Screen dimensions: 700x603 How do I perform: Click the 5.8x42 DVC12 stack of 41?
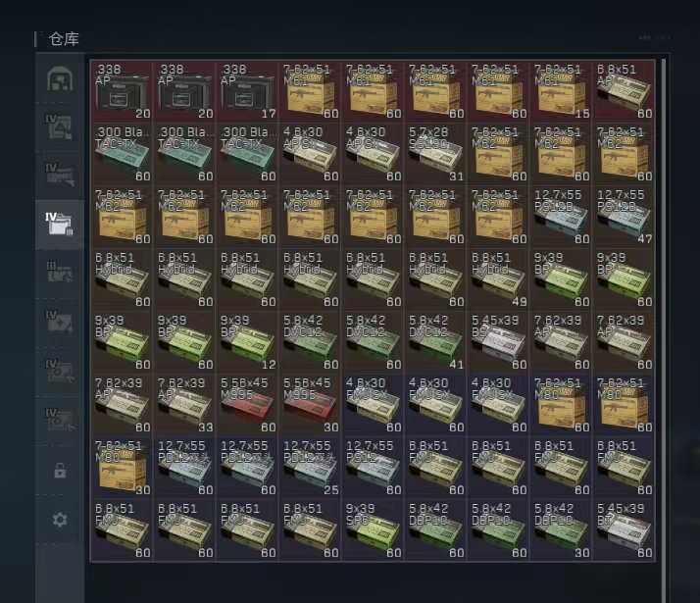(435, 341)
